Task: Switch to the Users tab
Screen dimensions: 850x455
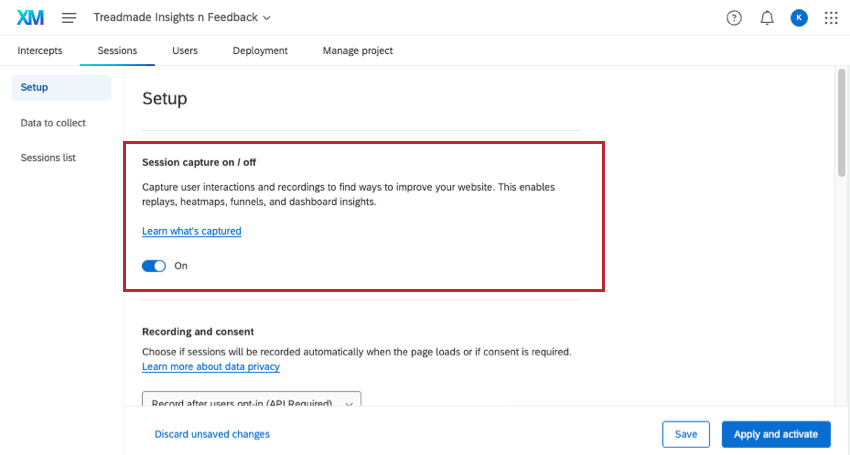Action: coord(185,51)
